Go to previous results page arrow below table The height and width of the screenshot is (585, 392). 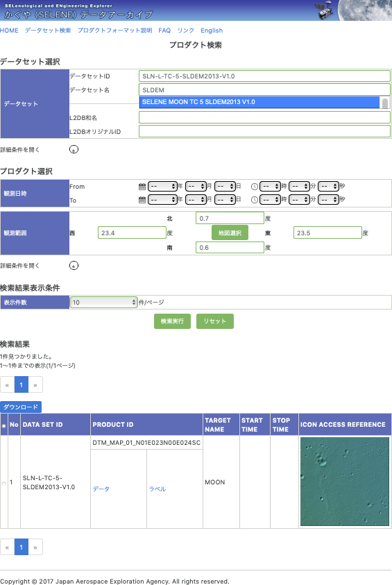pyautogui.click(x=7, y=548)
